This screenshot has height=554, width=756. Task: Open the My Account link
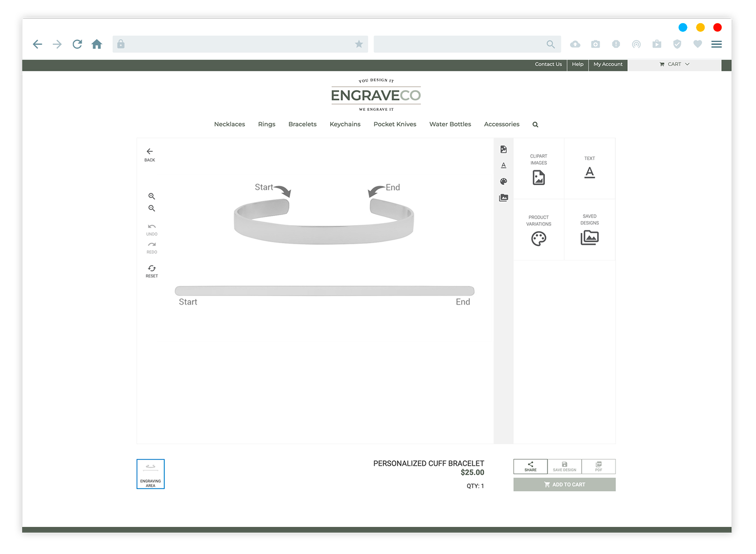[x=607, y=64]
